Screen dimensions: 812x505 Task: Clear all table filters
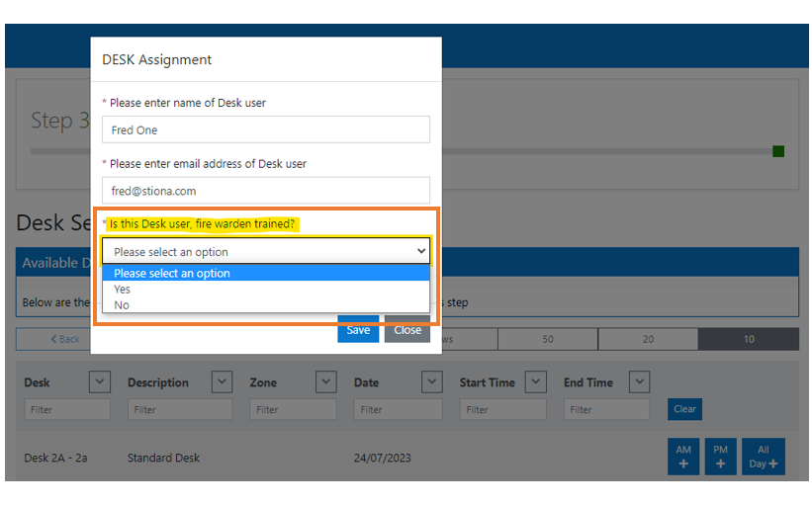pyautogui.click(x=684, y=409)
